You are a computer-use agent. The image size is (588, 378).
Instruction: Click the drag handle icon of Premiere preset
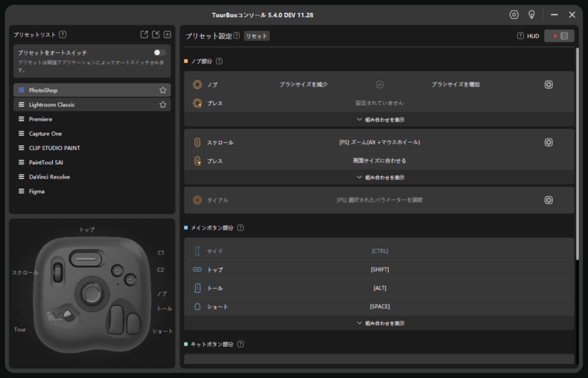click(21, 119)
